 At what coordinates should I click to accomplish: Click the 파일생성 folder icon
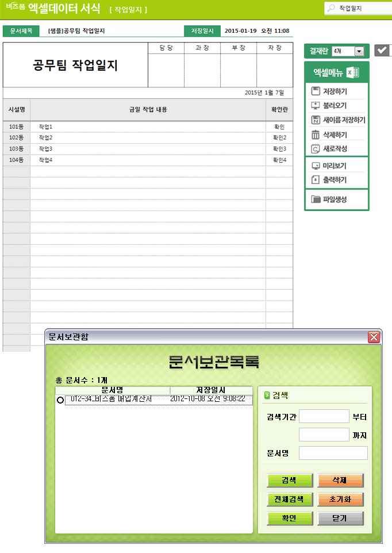(316, 199)
